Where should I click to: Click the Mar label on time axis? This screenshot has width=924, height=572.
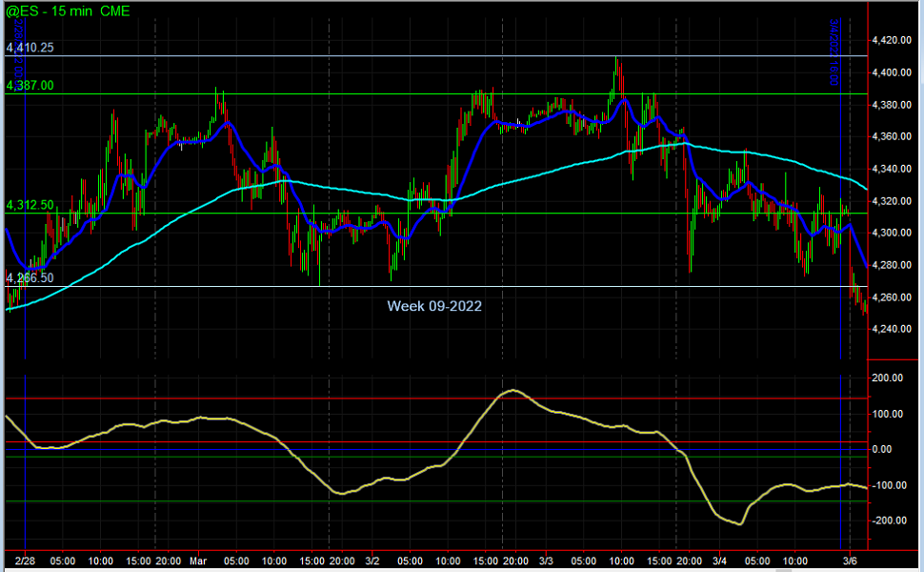click(x=198, y=560)
